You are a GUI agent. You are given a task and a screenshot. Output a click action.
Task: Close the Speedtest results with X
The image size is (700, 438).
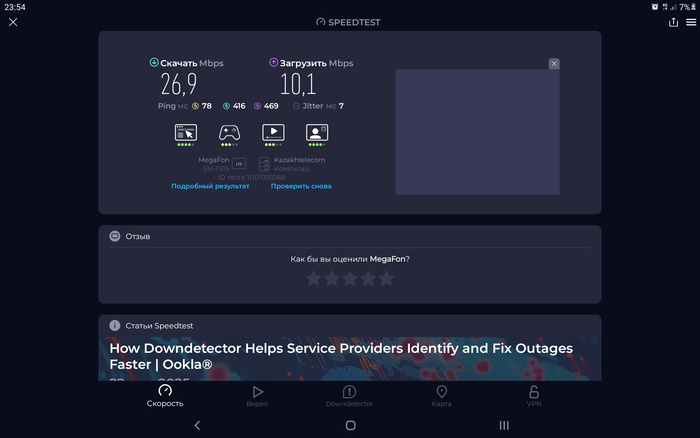(x=13, y=22)
